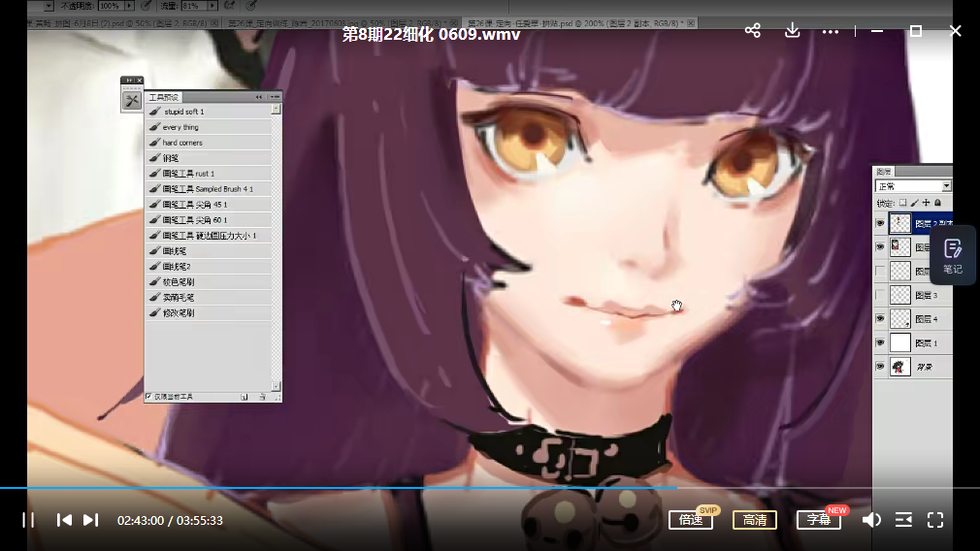Toggle lock transparent pixels icon
The image size is (980, 551).
(x=902, y=203)
